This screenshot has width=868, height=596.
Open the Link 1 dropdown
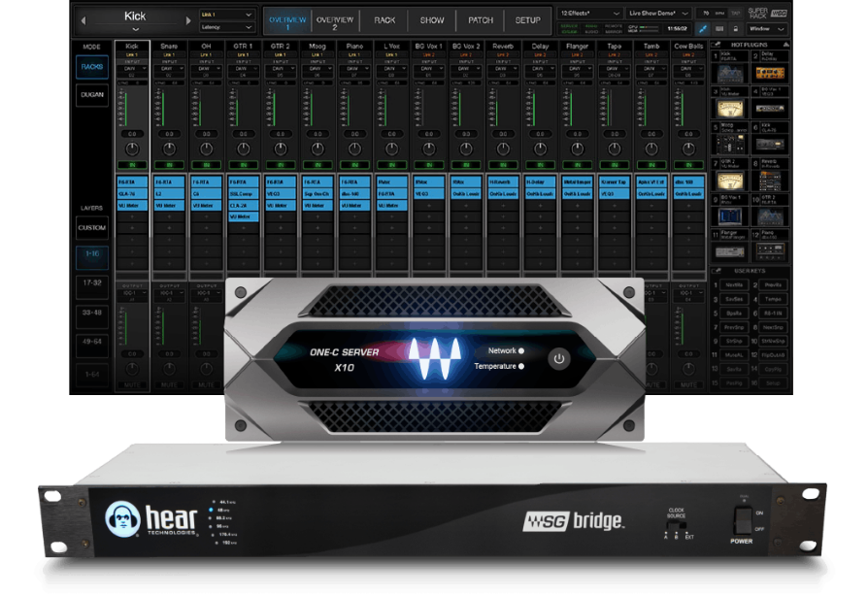point(226,15)
